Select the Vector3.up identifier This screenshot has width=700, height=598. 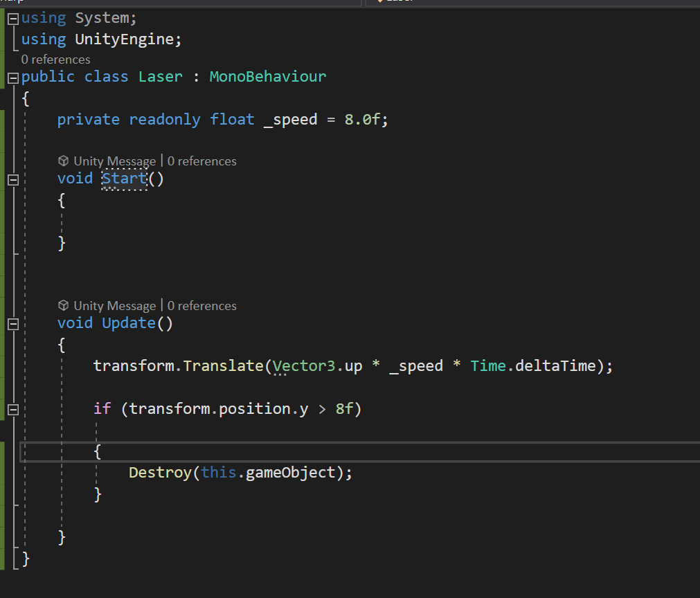click(315, 365)
